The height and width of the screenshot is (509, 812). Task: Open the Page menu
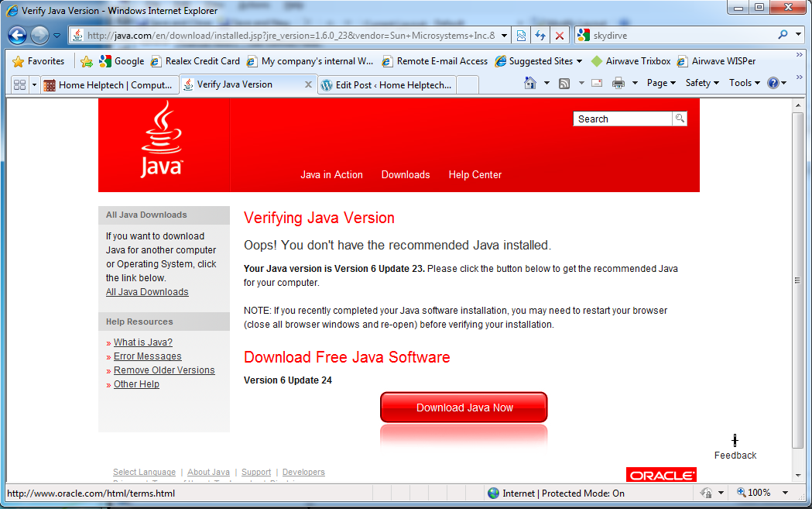661,83
